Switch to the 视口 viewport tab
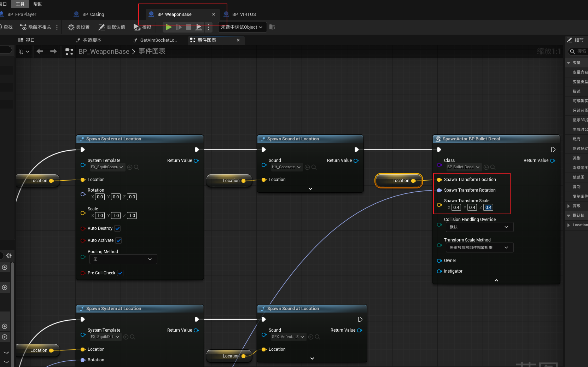 pyautogui.click(x=27, y=40)
